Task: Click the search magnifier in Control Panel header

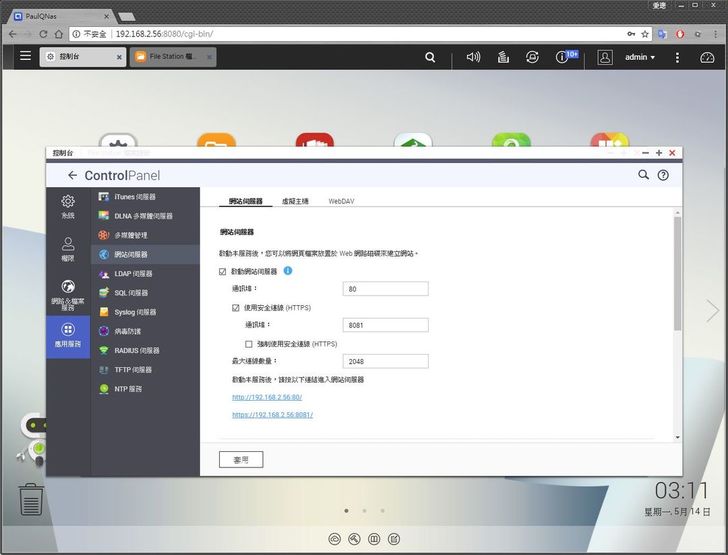Action: pos(643,175)
